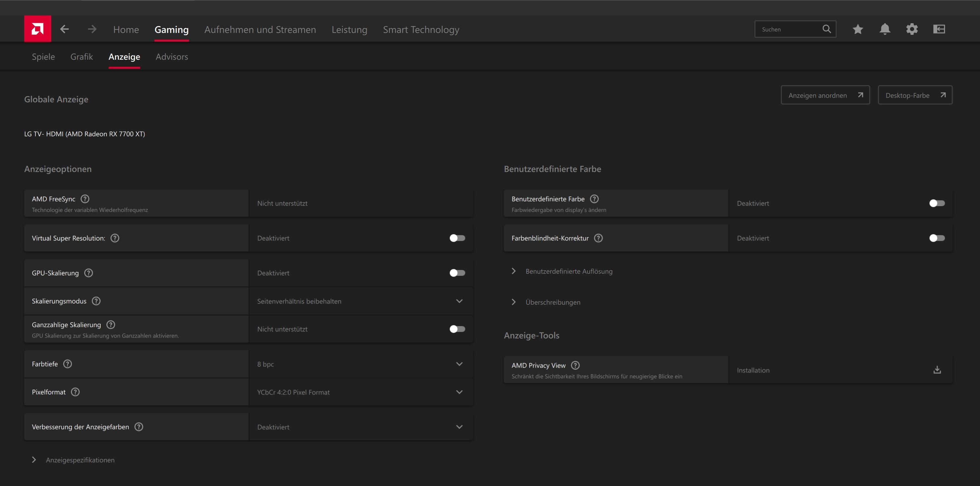980x486 pixels.
Task: Enable Virtual Super Resolution toggle
Action: [457, 238]
